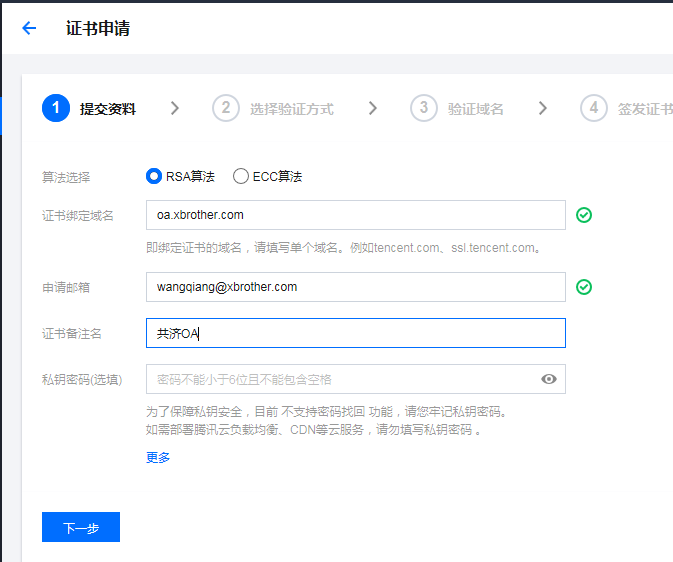Focus the 私钥密码 input field
The width and height of the screenshot is (673, 562).
(340, 379)
